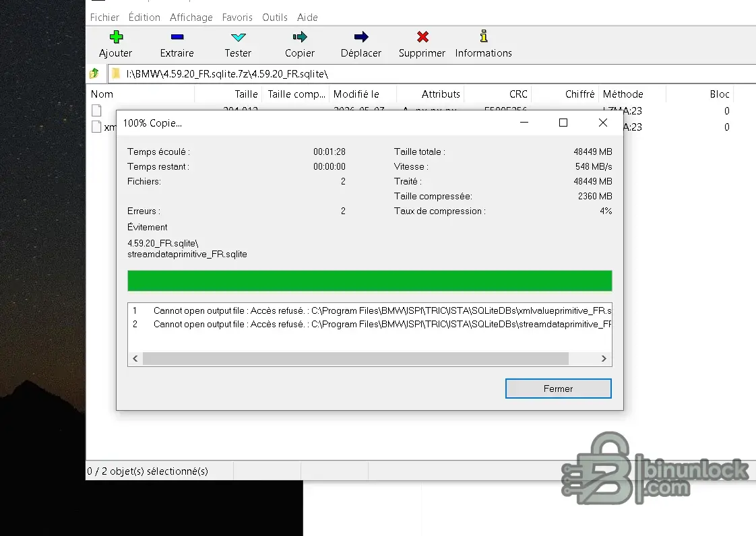Click the 548 MB/s Vitesse value

594,167
